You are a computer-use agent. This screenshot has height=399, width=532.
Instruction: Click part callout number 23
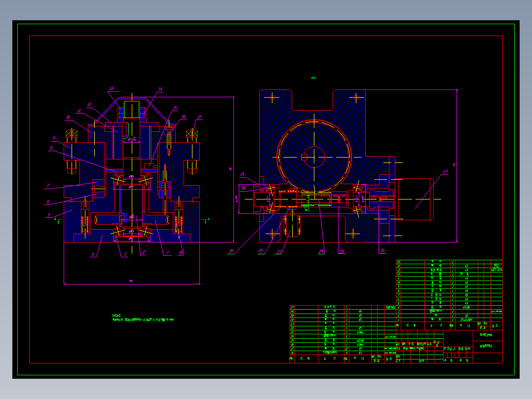279,252
